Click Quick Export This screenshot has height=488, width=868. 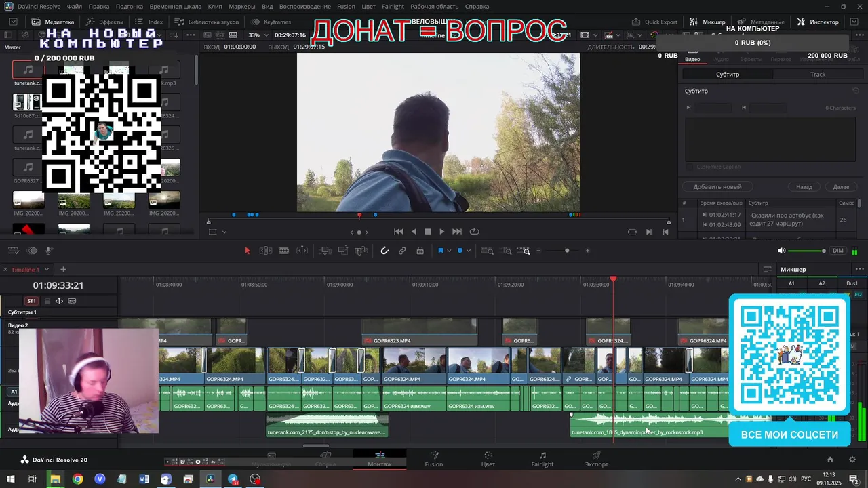655,22
